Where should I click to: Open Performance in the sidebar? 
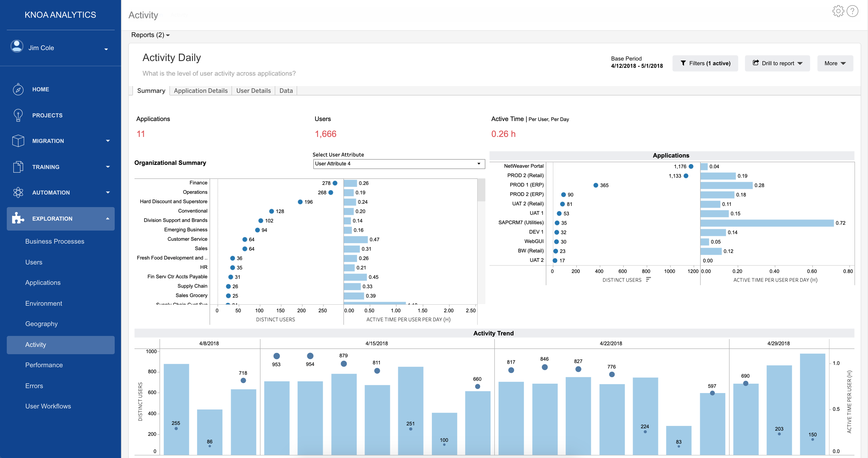[44, 365]
